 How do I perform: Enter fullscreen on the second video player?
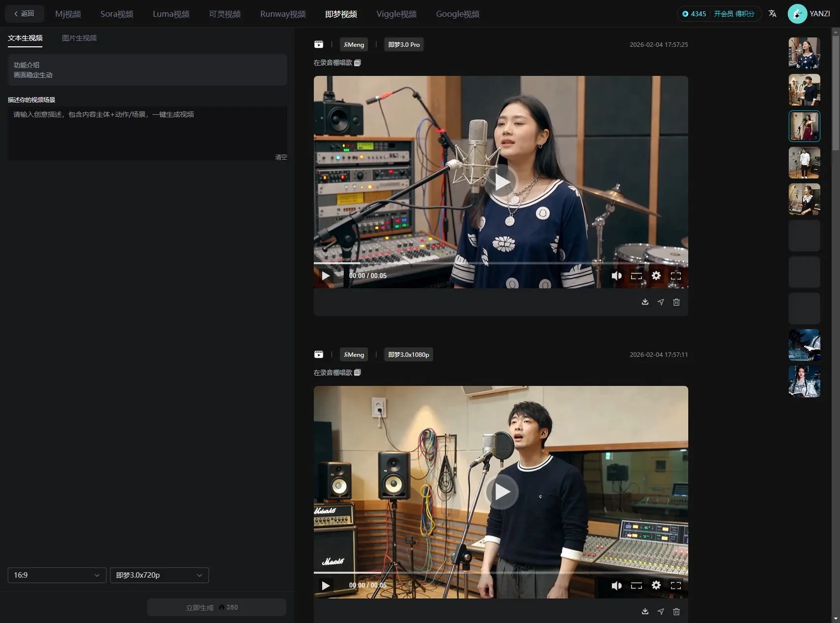tap(676, 586)
